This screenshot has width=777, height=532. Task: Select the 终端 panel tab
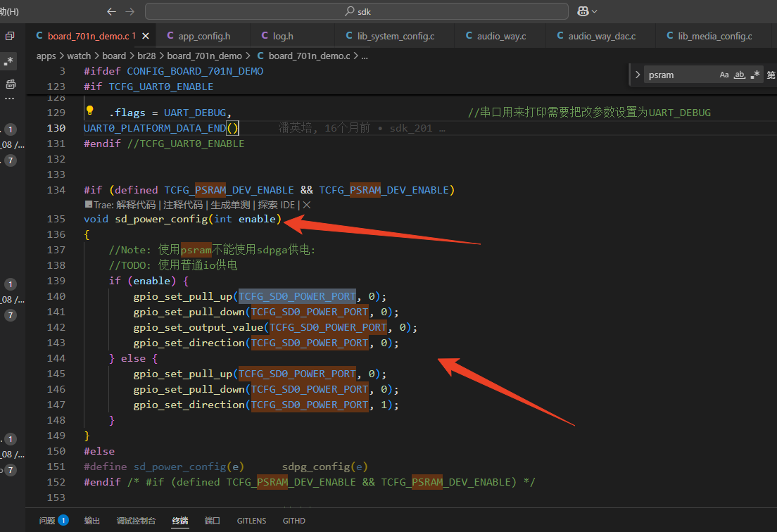pyautogui.click(x=180, y=521)
